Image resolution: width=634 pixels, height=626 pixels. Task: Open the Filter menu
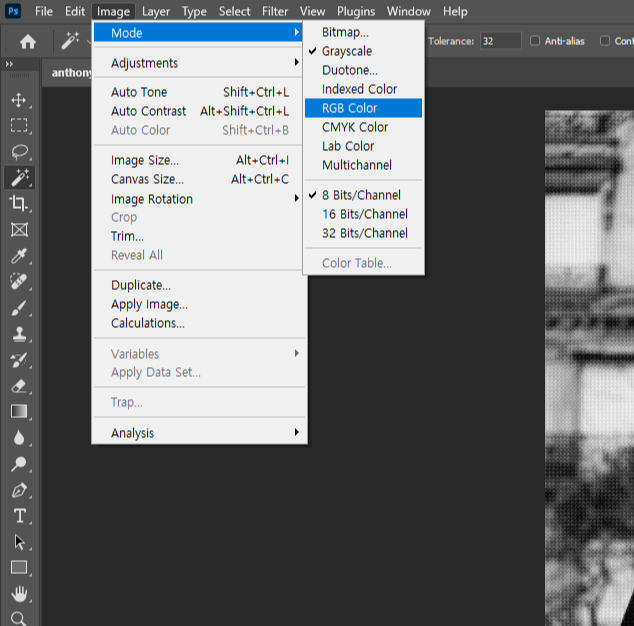[275, 11]
